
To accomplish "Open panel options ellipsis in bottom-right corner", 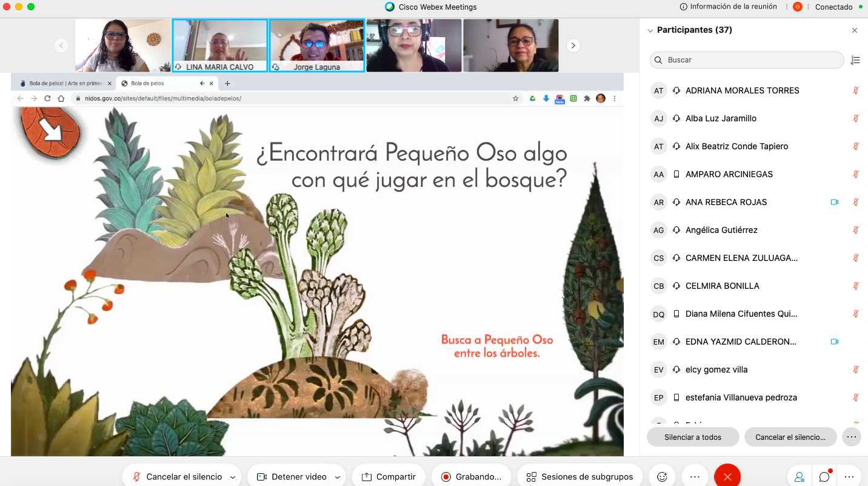I will tap(849, 477).
